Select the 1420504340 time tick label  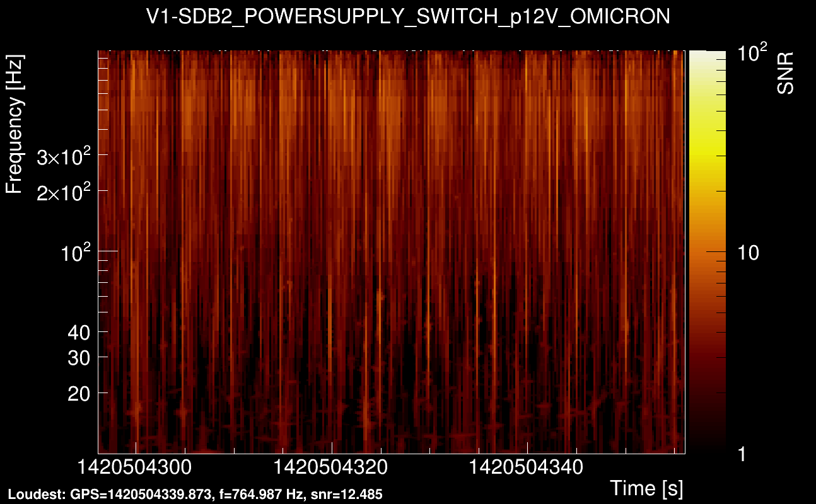[527, 469]
